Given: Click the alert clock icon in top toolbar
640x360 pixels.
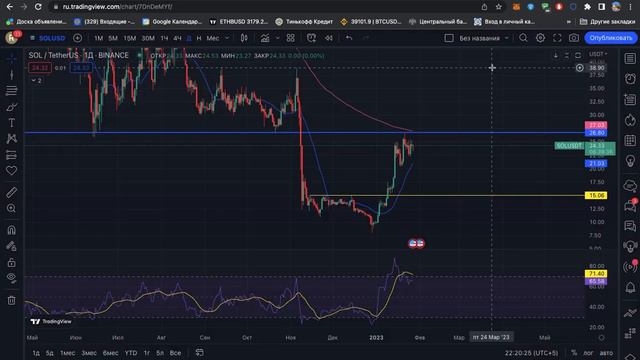Looking at the screenshot, I should [311, 38].
